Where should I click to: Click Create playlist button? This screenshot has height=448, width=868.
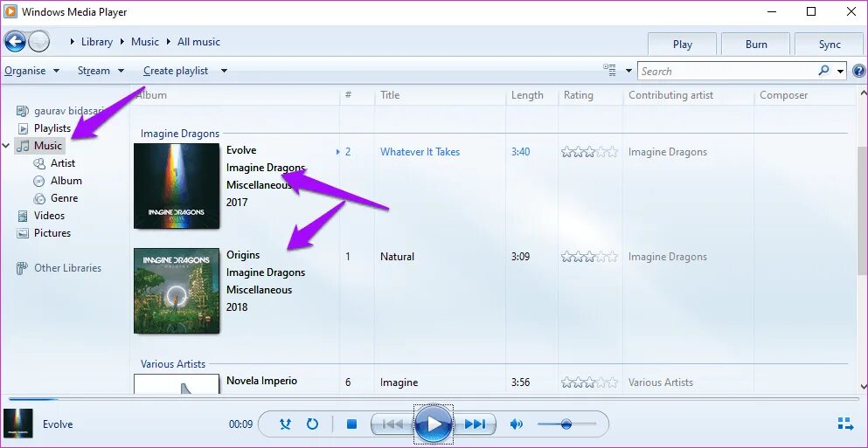176,71
